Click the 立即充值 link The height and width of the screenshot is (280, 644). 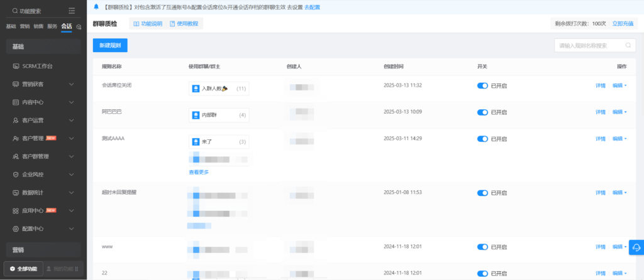coord(623,24)
